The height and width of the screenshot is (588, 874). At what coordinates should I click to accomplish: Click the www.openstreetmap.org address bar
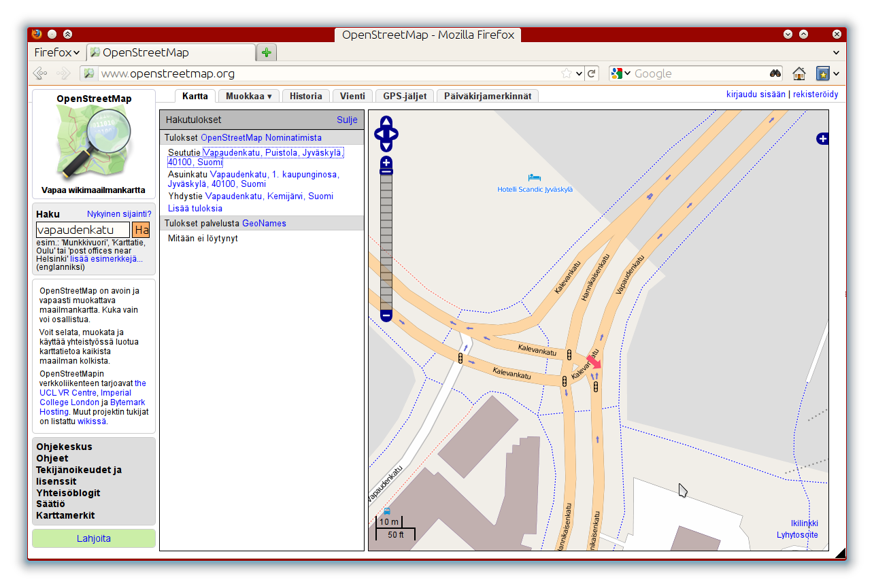(329, 73)
